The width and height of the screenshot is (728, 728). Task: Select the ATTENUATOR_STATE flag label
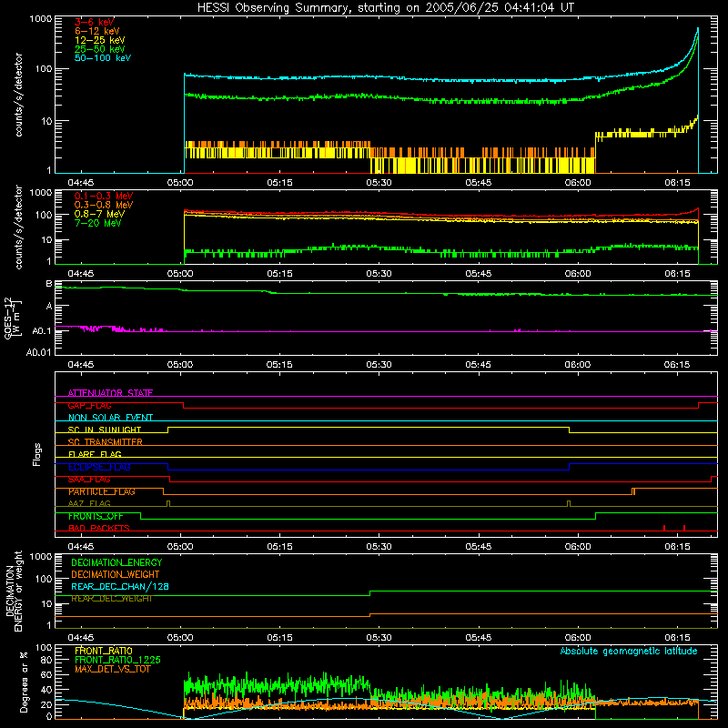[110, 393]
